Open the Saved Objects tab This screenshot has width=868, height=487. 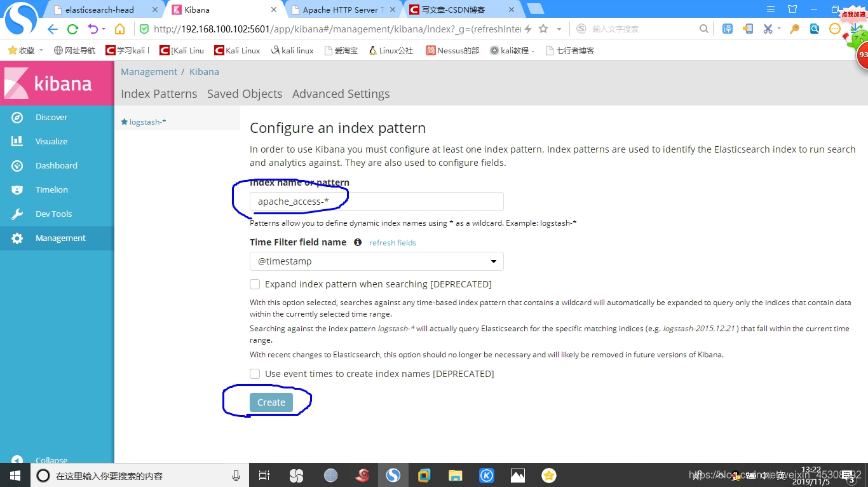245,93
